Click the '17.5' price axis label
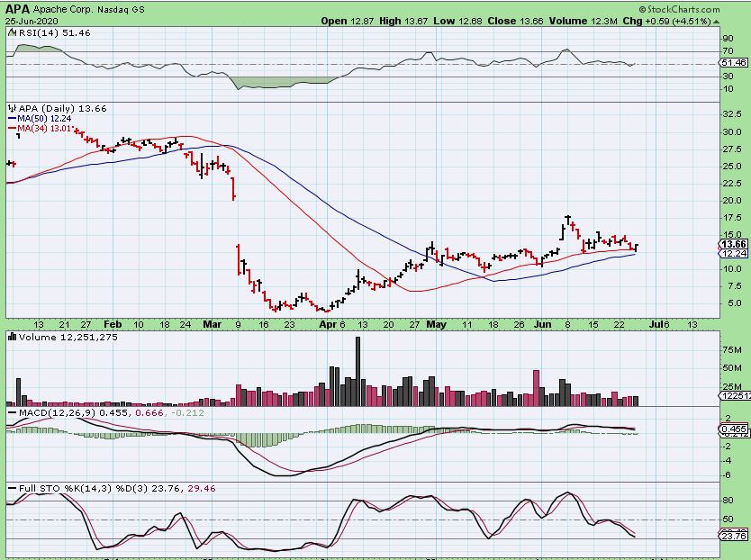Viewport: 751px width, 560px height. coord(732,218)
